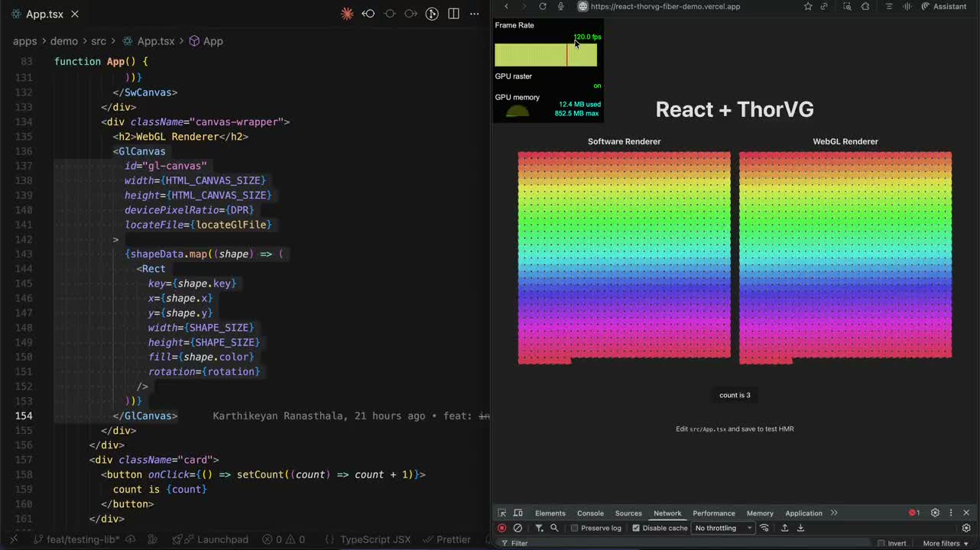The width and height of the screenshot is (980, 550).
Task: Click the 'locateFile={locateGlFile}' code line
Action: [x=199, y=225]
